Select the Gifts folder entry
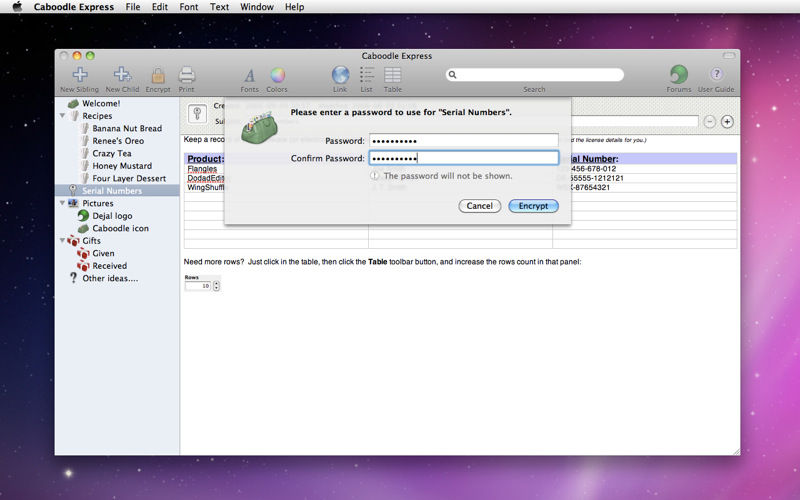The width and height of the screenshot is (800, 500). [91, 241]
